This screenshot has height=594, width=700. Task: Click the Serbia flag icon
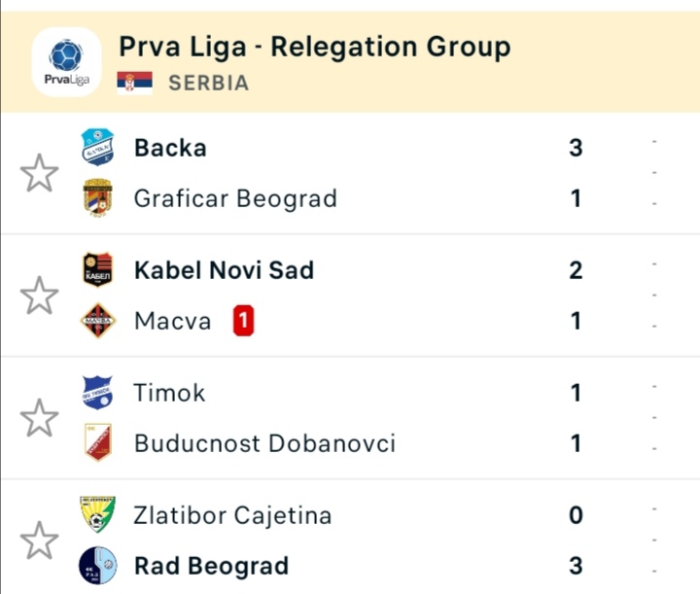134,83
